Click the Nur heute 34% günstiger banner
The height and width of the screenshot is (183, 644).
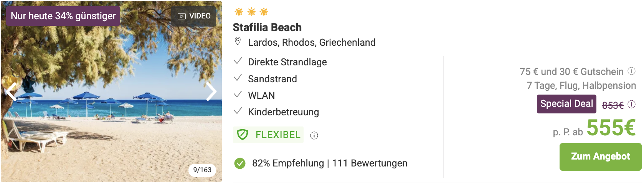(x=63, y=16)
